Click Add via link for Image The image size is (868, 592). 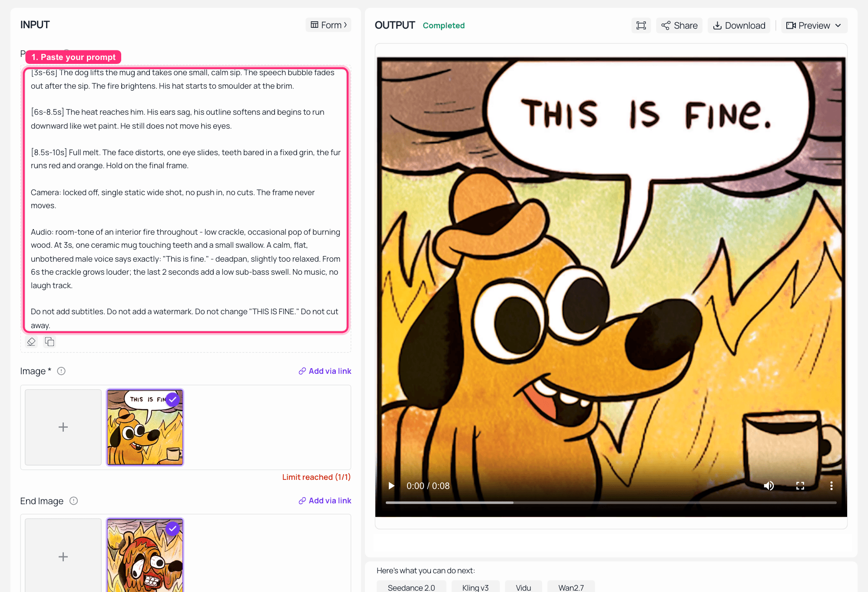325,371
